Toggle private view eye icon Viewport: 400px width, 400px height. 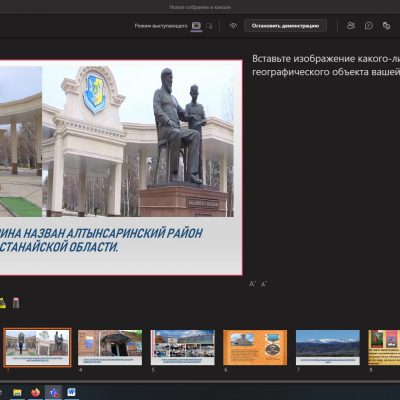pos(233,26)
